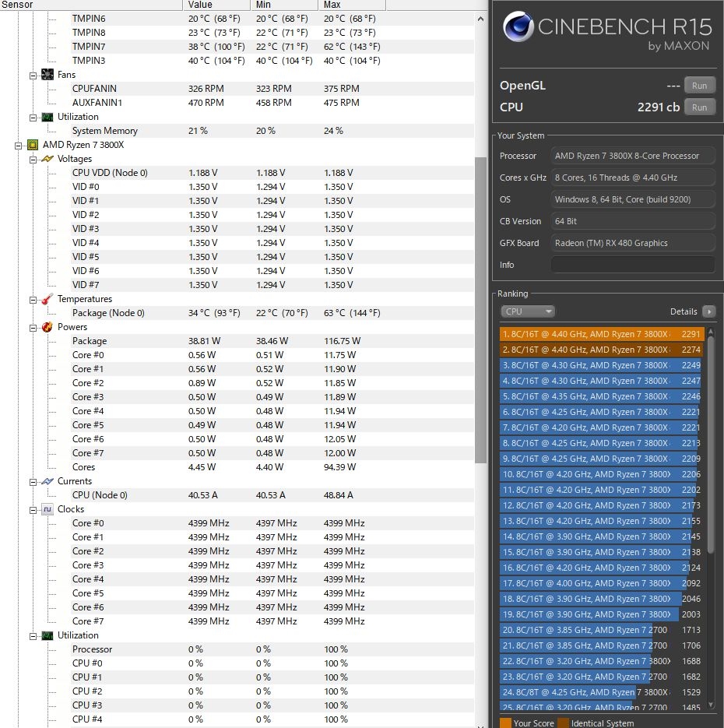The height and width of the screenshot is (728, 724).
Task: Click the ranking list scrollbar thumb
Action: [x=711, y=445]
